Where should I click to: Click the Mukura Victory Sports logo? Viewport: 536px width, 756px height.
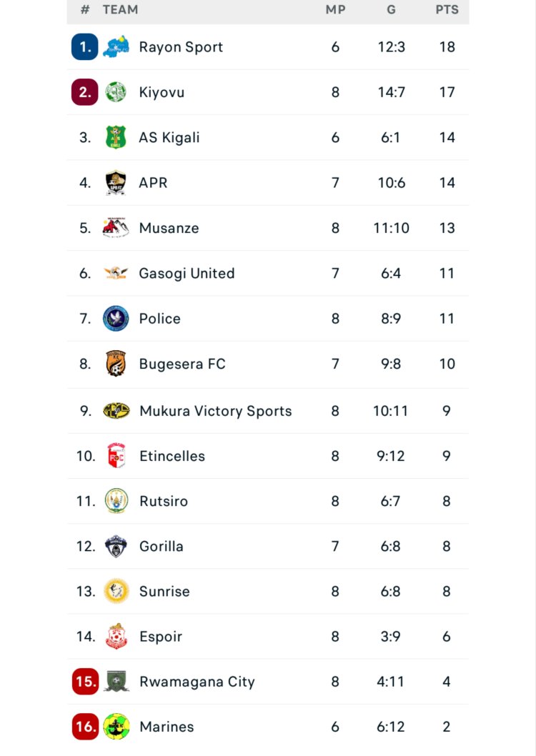pyautogui.click(x=116, y=411)
